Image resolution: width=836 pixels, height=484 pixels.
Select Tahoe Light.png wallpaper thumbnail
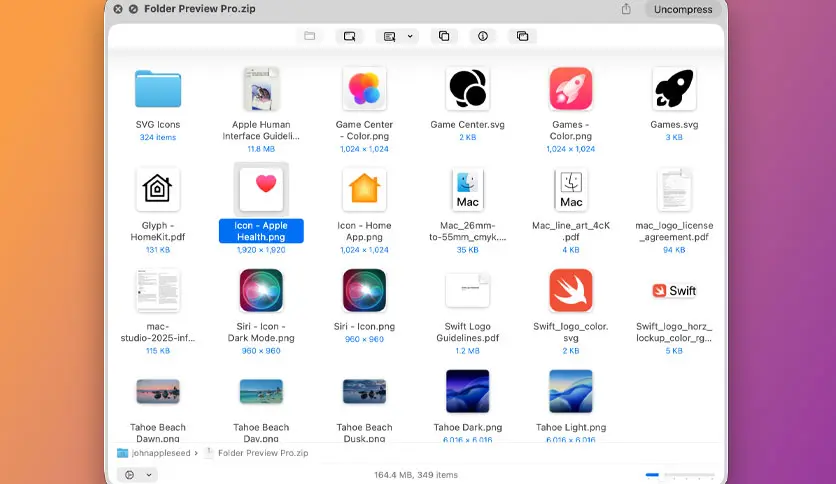pyautogui.click(x=570, y=391)
